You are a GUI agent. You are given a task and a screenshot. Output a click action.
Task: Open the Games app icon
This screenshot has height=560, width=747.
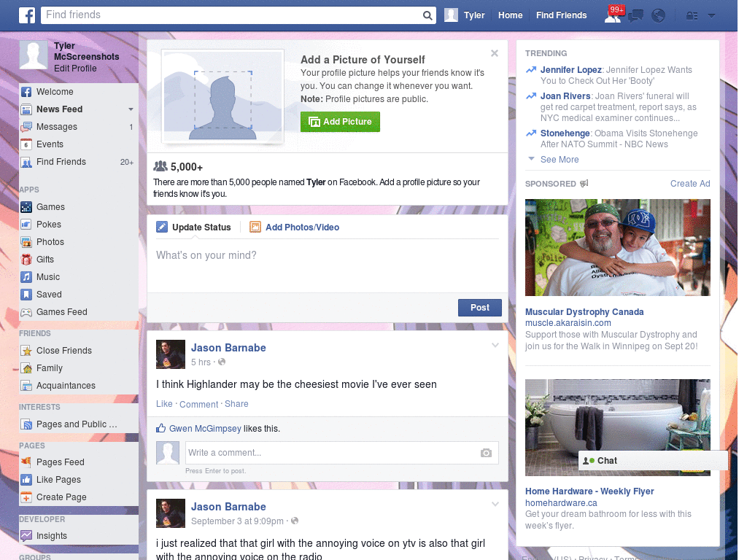26,207
